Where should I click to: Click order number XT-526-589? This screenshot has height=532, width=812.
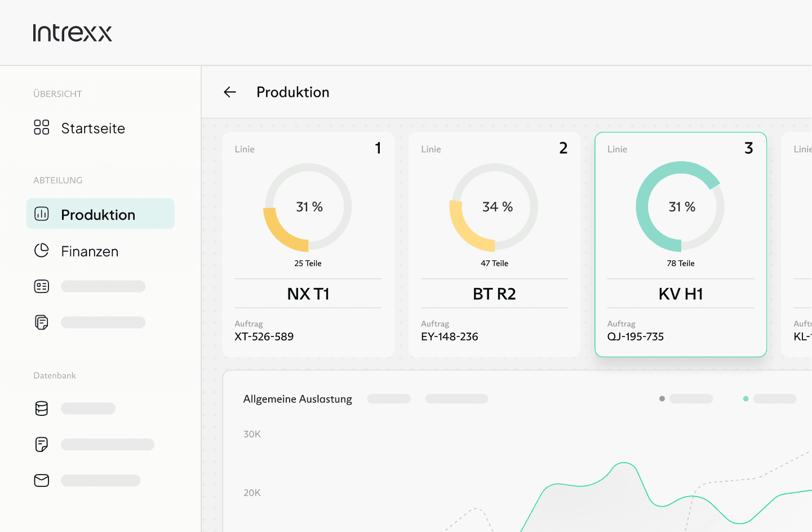[264, 336]
